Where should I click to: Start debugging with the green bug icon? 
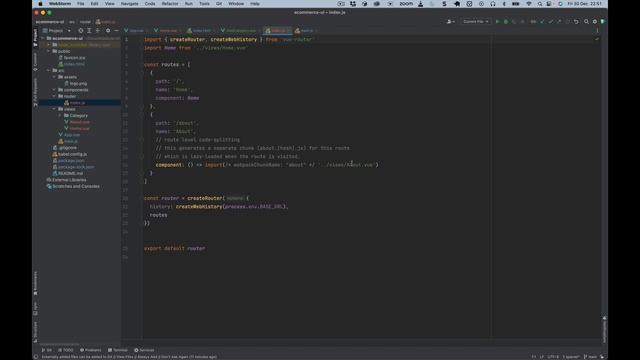pos(506,22)
